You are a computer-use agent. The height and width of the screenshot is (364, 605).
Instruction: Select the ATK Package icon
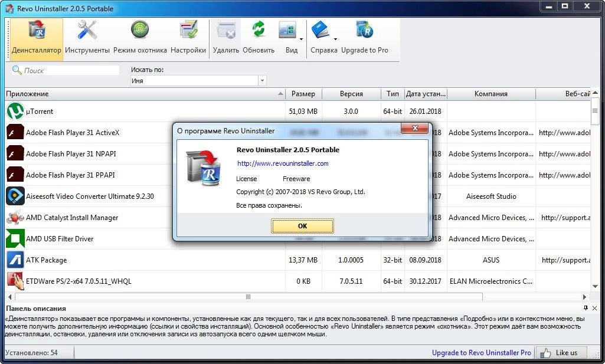15,260
